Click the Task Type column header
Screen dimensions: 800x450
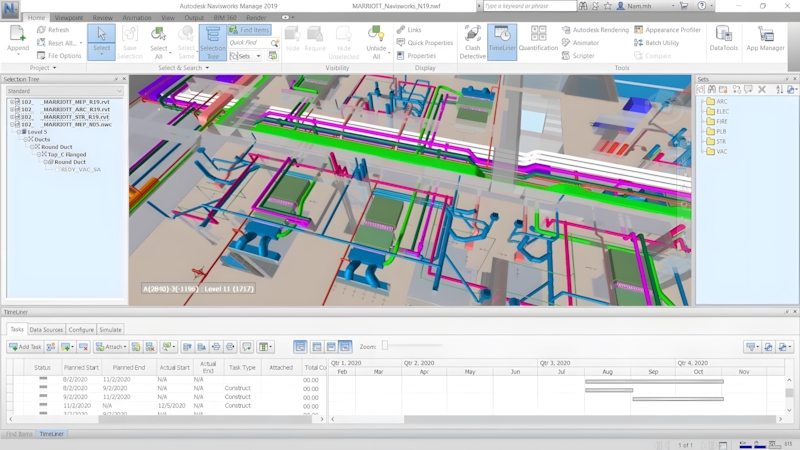242,367
